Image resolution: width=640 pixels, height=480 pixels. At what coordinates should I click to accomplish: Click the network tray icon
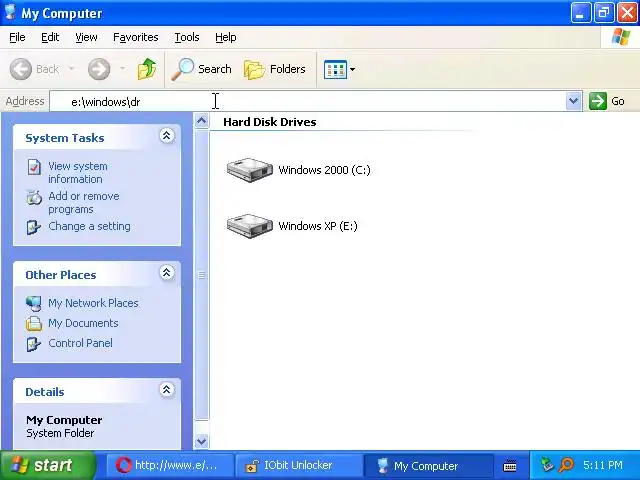pyautogui.click(x=547, y=465)
